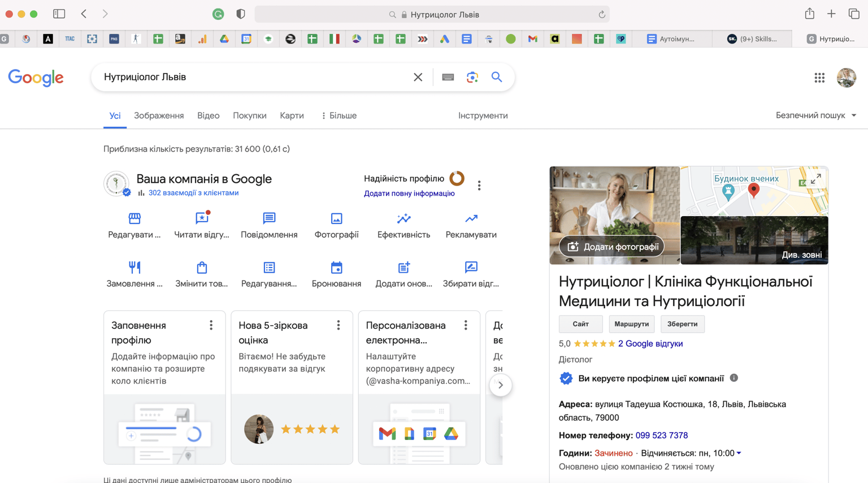Expand the Безпечний пошук dropdown
The height and width of the screenshot is (483, 868).
[x=816, y=115]
